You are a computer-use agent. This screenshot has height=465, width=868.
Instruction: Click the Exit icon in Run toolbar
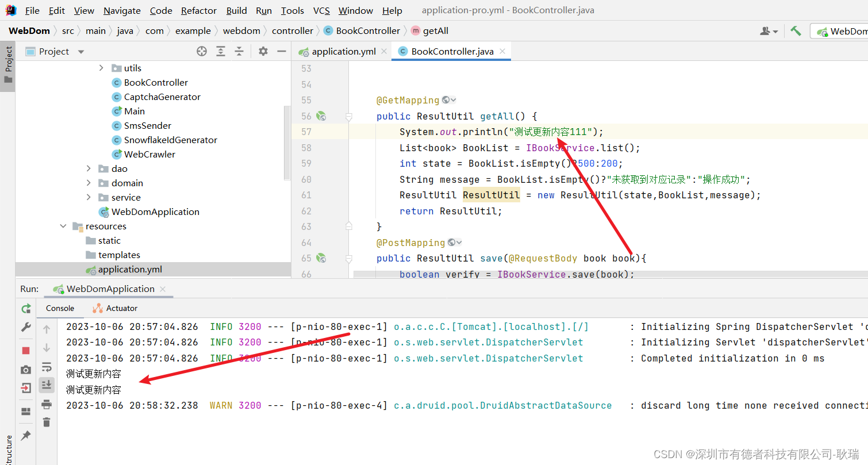(x=26, y=388)
